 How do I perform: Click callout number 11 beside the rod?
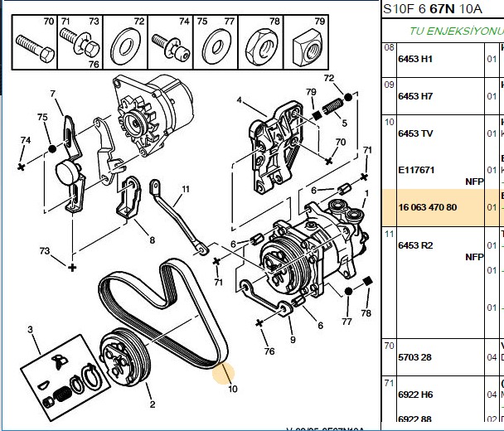[x=186, y=189]
